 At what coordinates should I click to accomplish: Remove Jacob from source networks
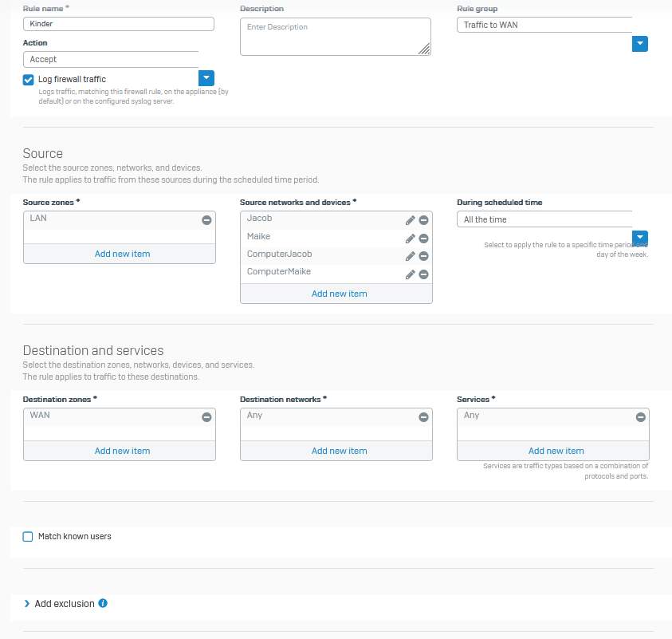point(424,220)
